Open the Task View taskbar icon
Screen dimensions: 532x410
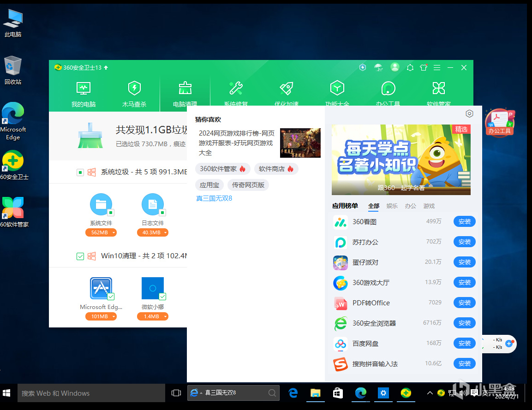(176, 393)
